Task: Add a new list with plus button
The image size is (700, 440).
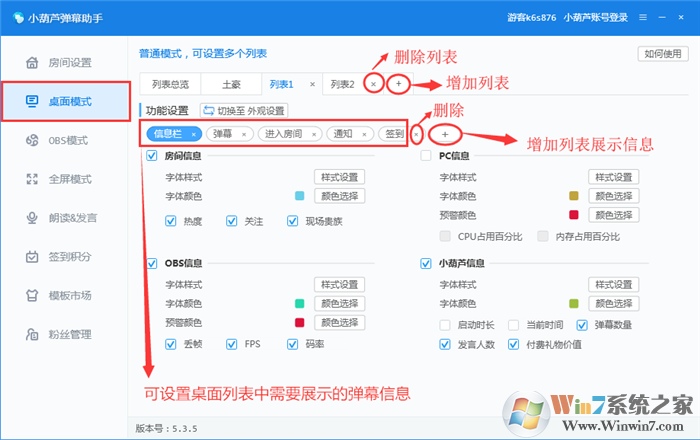Action: pos(398,83)
